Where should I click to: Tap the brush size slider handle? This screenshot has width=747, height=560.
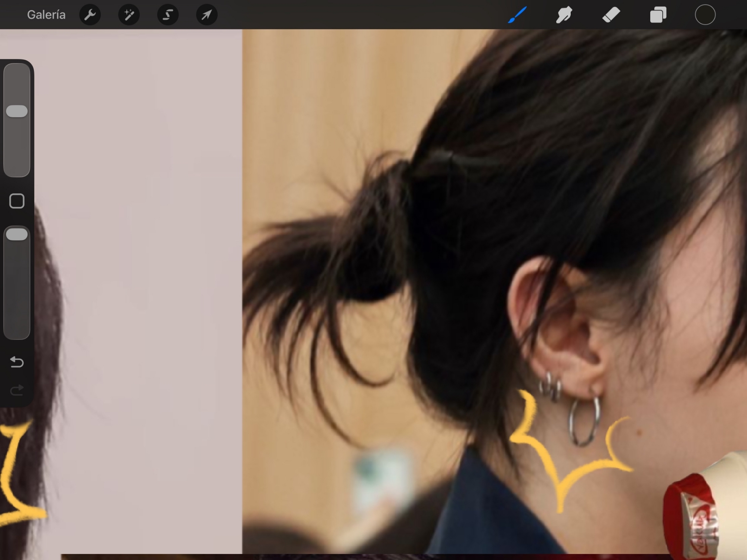17,111
